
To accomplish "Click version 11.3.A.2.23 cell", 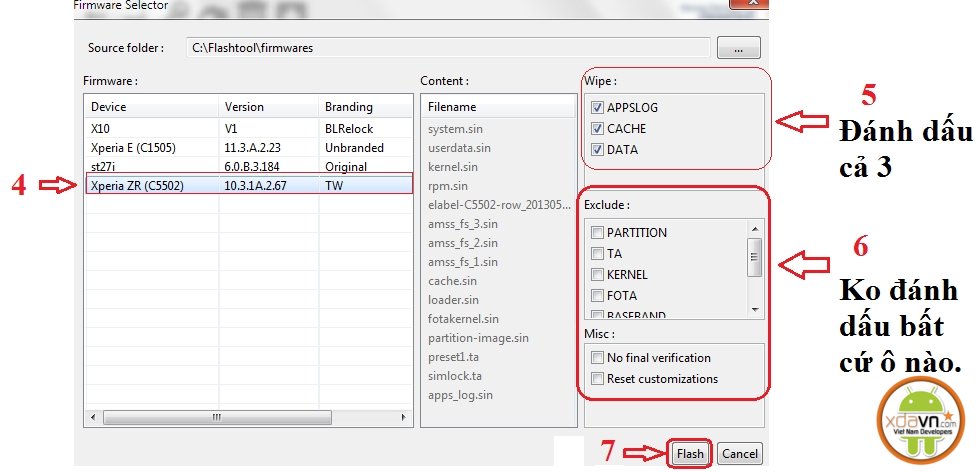I will [x=254, y=148].
